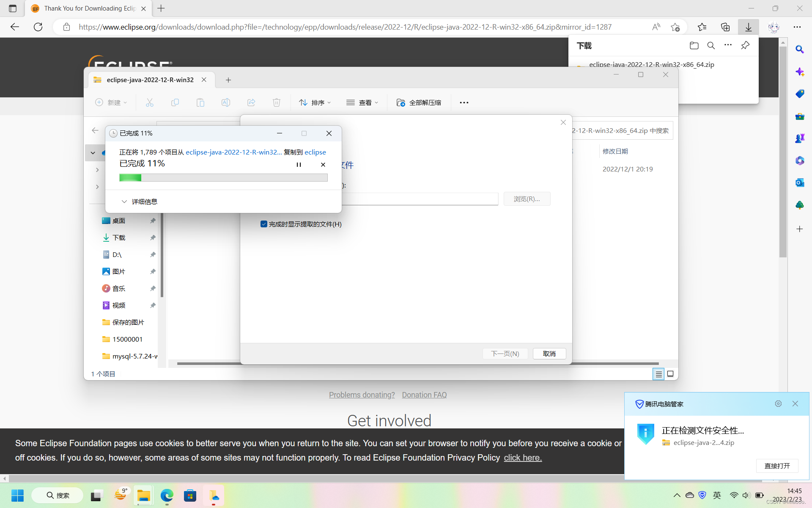
Task: Click the 取消 cancel button
Action: click(x=549, y=353)
